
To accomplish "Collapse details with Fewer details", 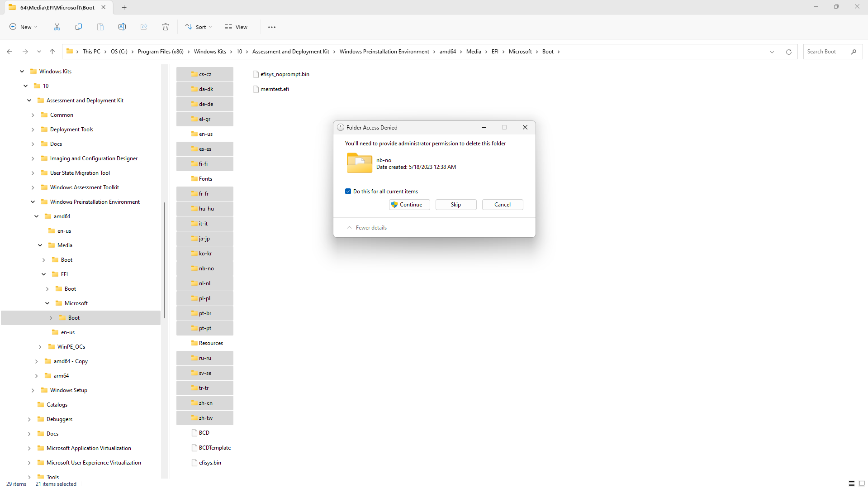I will tap(367, 228).
